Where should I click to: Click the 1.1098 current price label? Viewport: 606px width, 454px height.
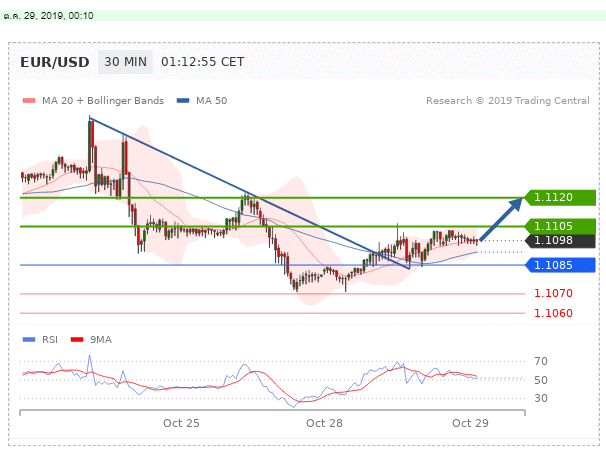pos(560,240)
